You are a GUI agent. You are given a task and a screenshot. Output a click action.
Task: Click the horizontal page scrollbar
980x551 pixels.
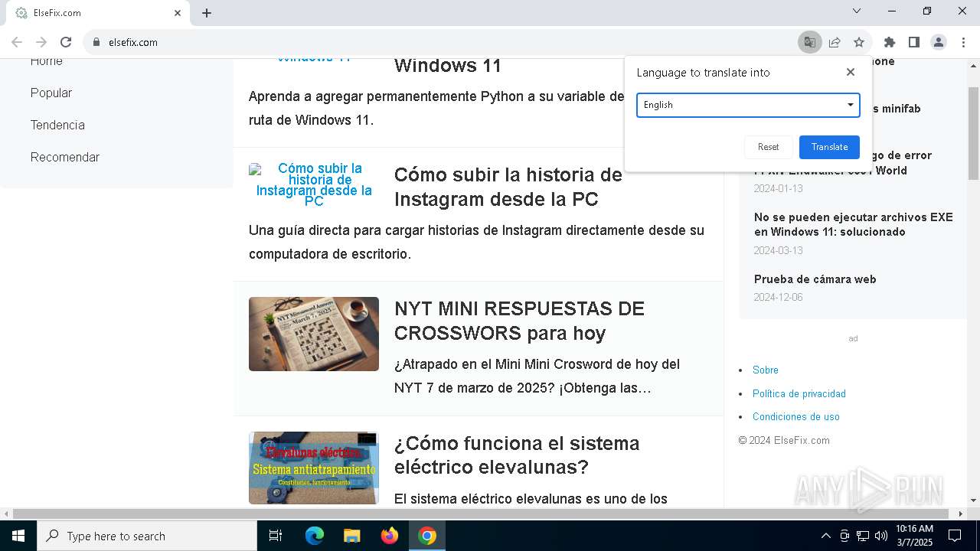pyautogui.click(x=482, y=514)
